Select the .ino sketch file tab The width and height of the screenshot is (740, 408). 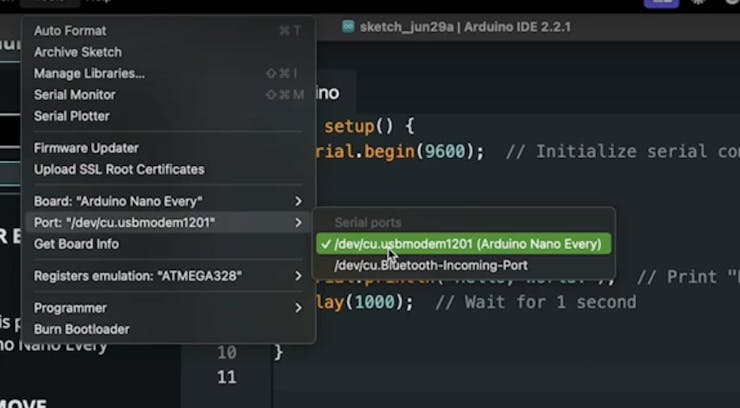(336, 93)
